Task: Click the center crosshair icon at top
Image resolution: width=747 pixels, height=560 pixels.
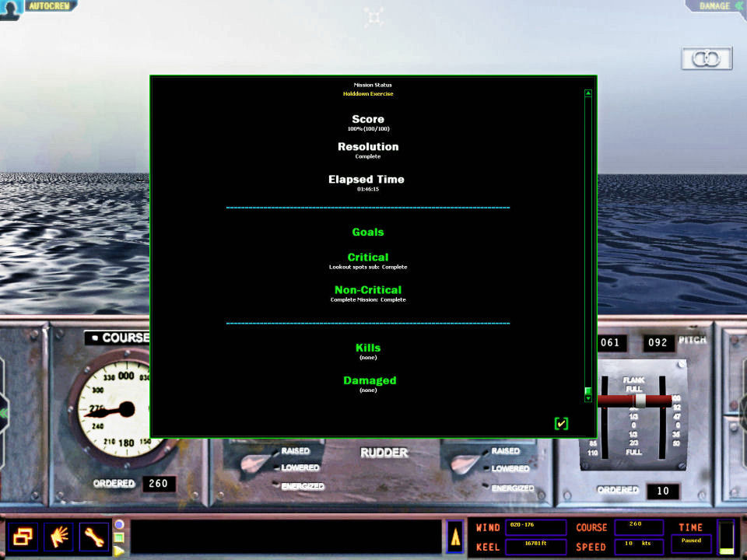Action: click(x=374, y=17)
